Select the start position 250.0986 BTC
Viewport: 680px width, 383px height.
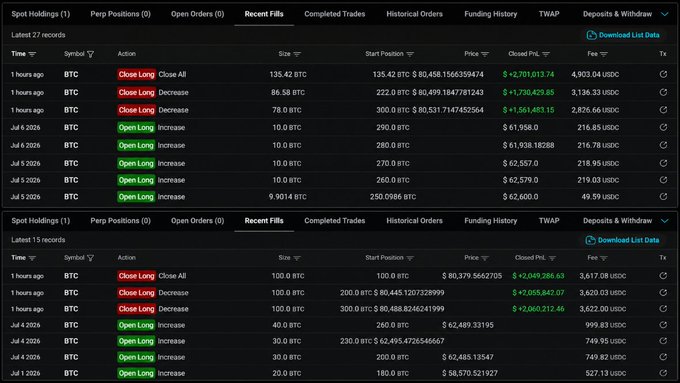pos(393,196)
